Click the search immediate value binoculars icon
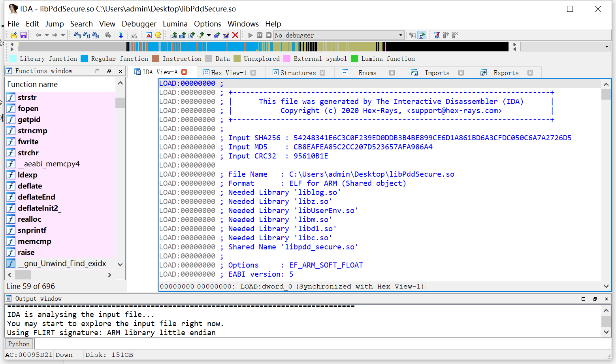 pyautogui.click(x=77, y=35)
